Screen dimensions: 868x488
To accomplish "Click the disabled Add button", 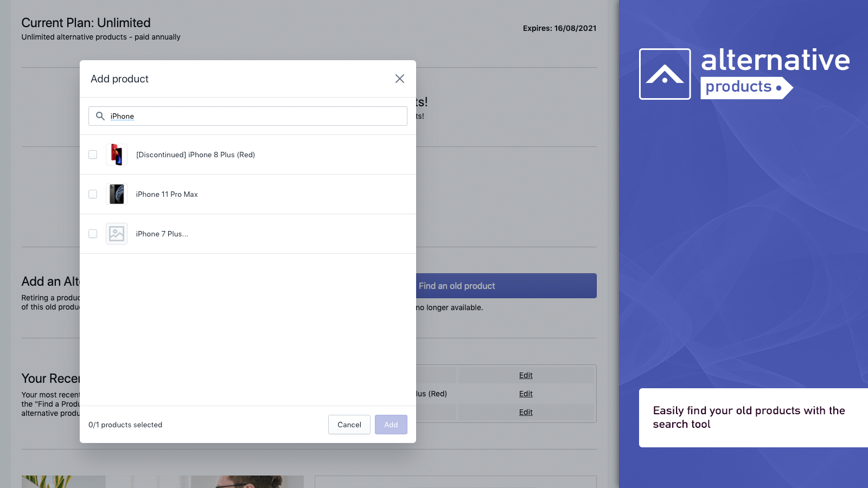I will tap(391, 425).
